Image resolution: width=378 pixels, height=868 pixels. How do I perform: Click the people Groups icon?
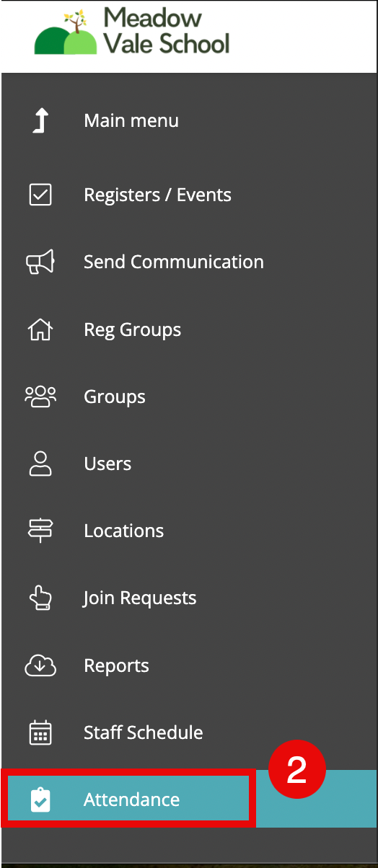[x=40, y=397]
